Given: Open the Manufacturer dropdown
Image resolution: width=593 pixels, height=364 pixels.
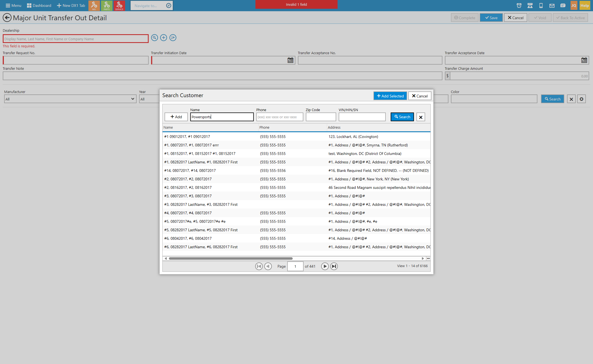Looking at the screenshot, I should click(x=70, y=99).
